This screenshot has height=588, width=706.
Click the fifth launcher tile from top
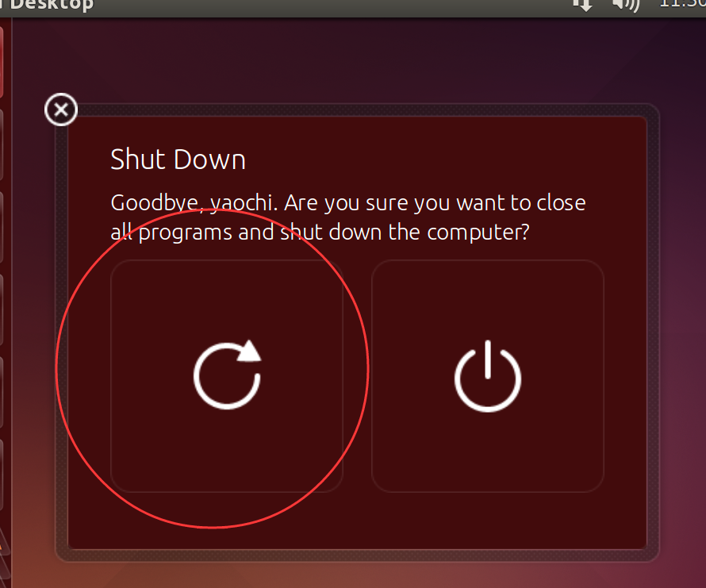(x=2, y=392)
